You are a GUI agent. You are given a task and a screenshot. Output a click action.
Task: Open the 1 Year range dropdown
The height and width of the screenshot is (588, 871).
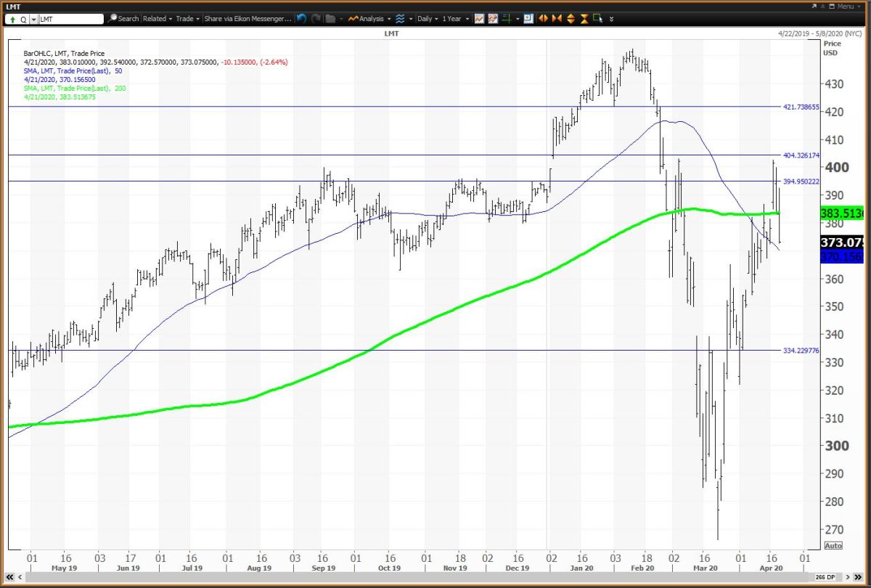click(x=456, y=18)
